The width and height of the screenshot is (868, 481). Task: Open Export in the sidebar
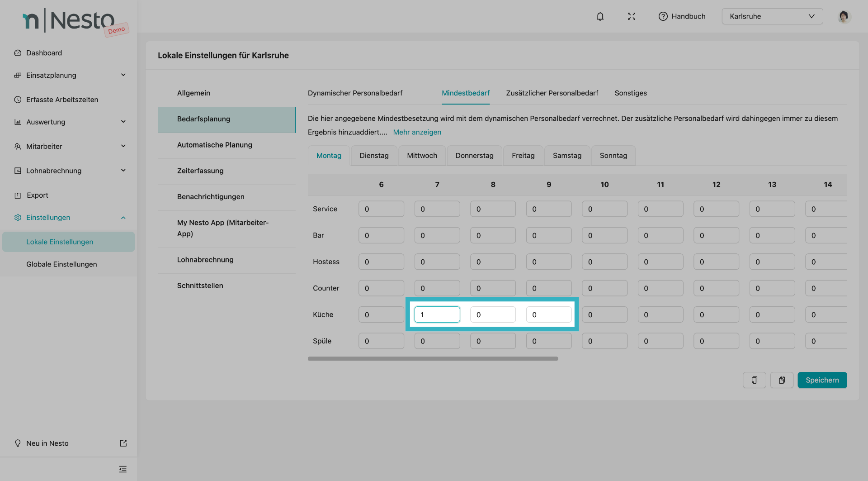37,195
